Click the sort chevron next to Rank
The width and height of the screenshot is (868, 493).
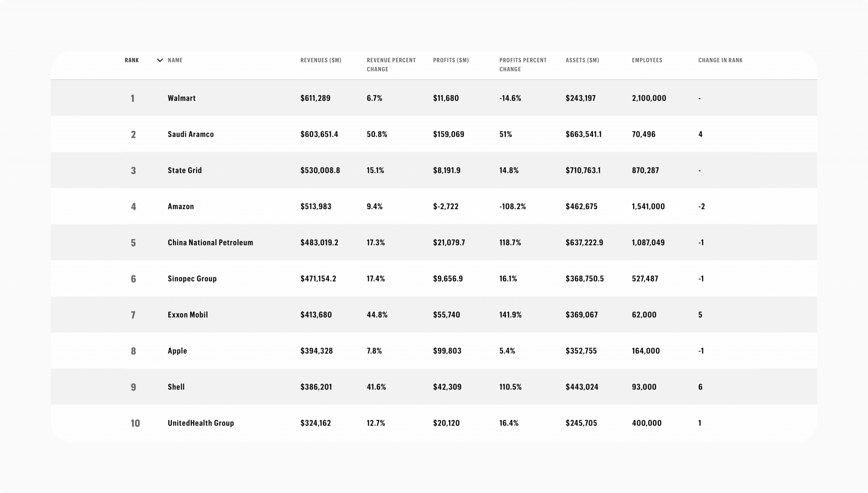pos(160,60)
